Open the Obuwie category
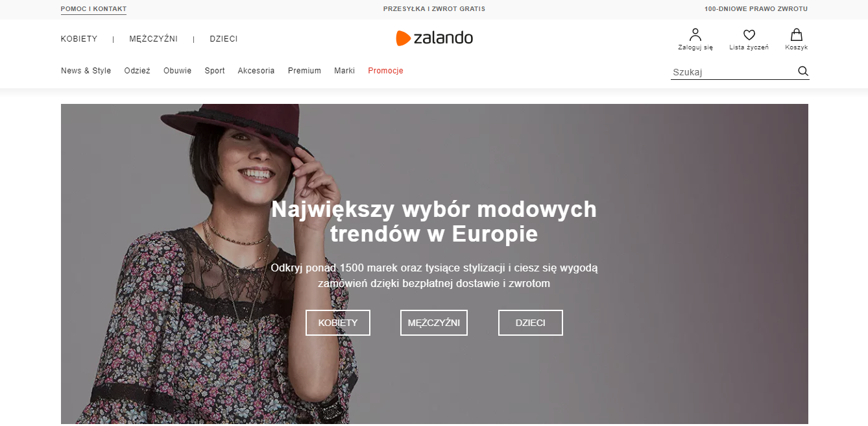This screenshot has height=426, width=868. [178, 71]
